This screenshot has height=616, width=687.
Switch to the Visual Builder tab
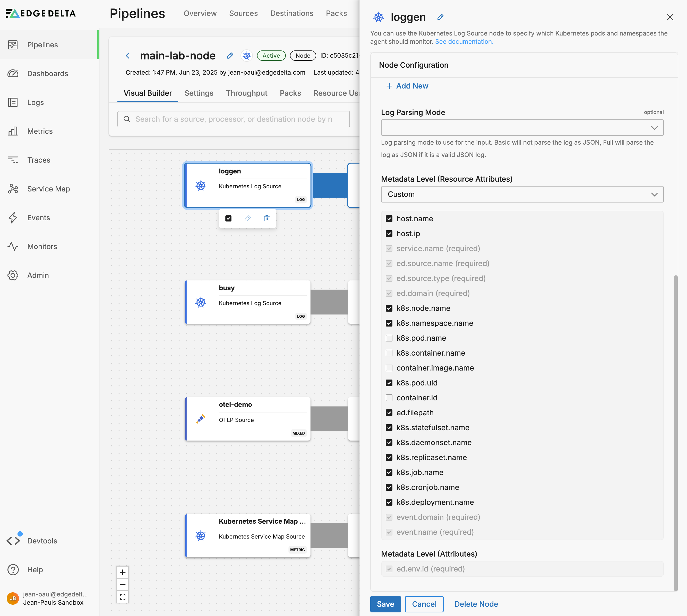(x=148, y=93)
